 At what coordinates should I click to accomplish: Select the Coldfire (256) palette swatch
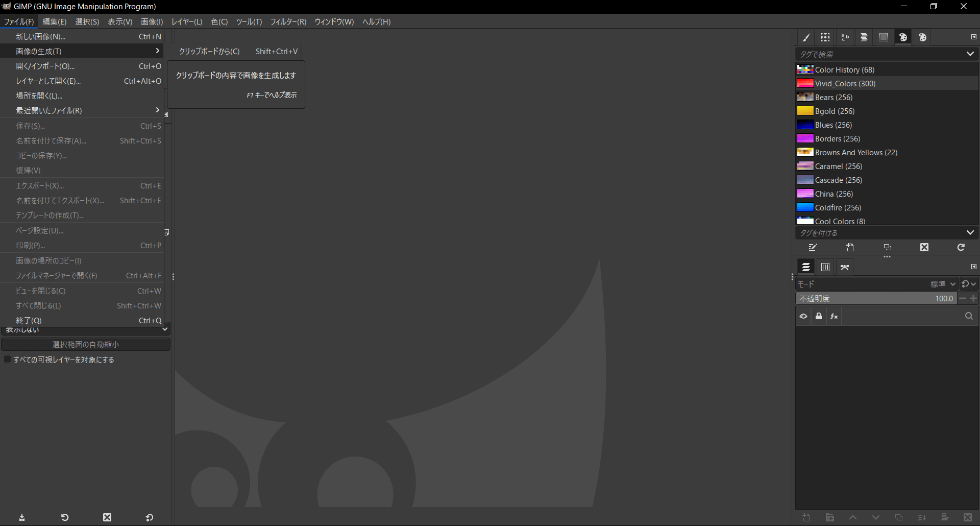[x=805, y=207]
